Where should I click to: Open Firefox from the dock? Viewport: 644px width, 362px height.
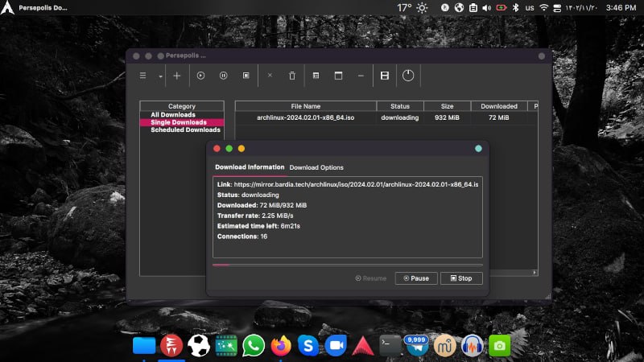pyautogui.click(x=280, y=346)
